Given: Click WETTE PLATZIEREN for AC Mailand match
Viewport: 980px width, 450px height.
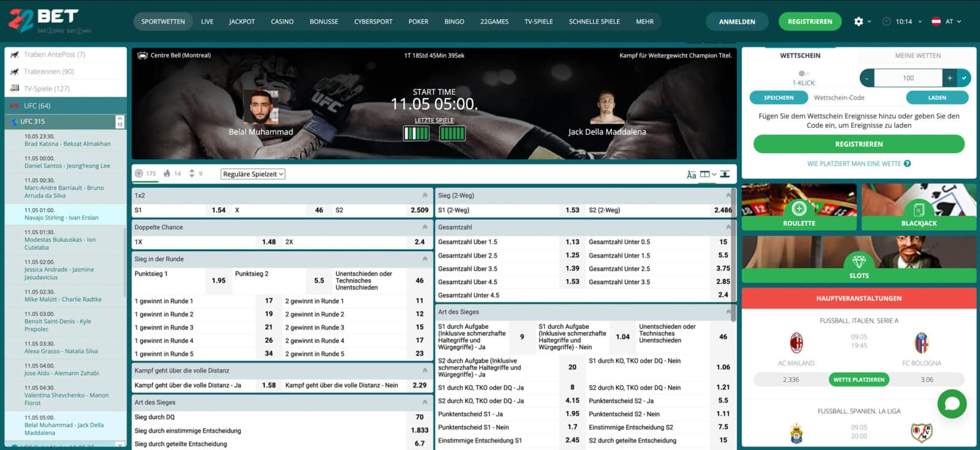Looking at the screenshot, I should pyautogui.click(x=859, y=380).
